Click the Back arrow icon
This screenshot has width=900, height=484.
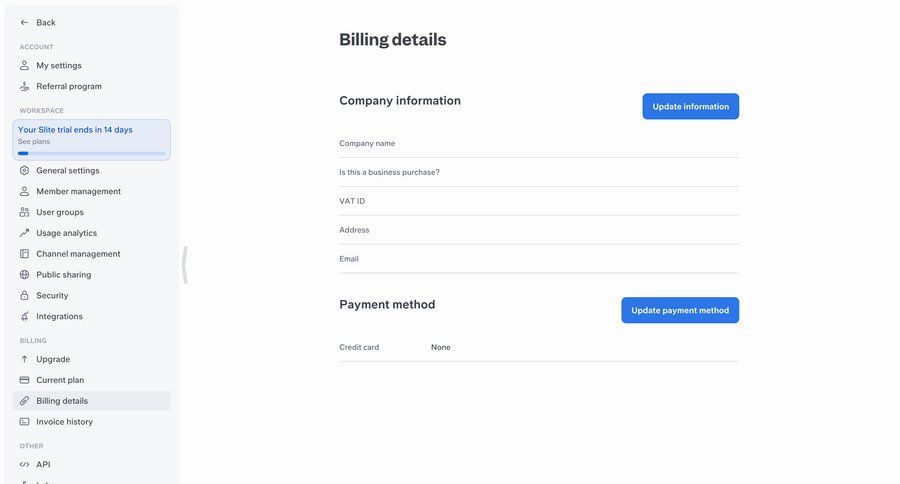tap(25, 22)
